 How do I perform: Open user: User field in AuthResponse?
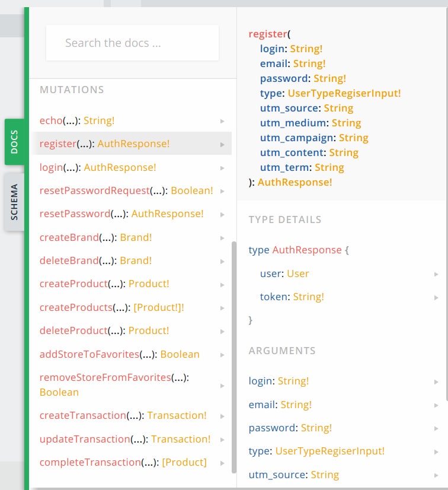click(x=284, y=273)
